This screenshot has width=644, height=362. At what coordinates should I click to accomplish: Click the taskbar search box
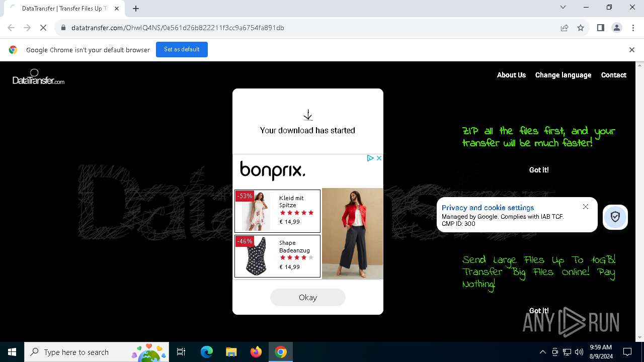(96, 352)
